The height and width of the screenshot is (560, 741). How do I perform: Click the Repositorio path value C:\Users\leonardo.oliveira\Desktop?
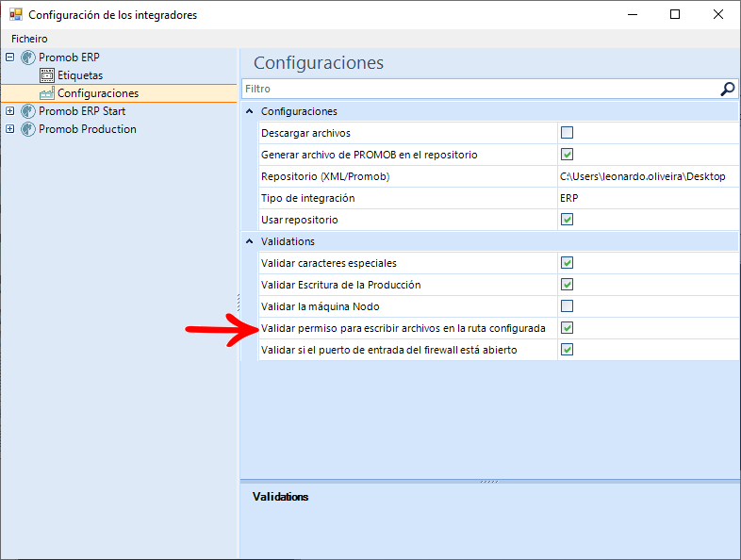(x=642, y=176)
